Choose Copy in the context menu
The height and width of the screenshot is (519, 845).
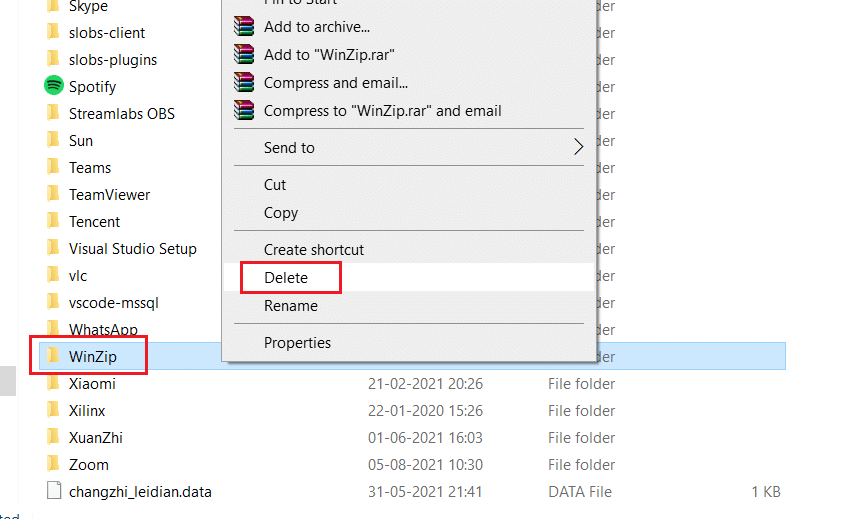[x=281, y=213]
